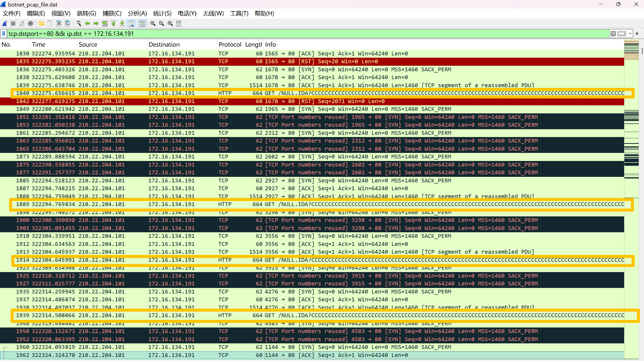644x361 pixels.
Task: Clear the display filter with the X button
Action: [613, 34]
